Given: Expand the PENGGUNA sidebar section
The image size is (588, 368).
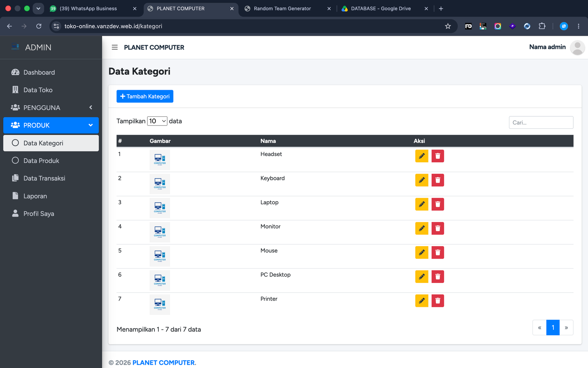Looking at the screenshot, I should tap(51, 107).
